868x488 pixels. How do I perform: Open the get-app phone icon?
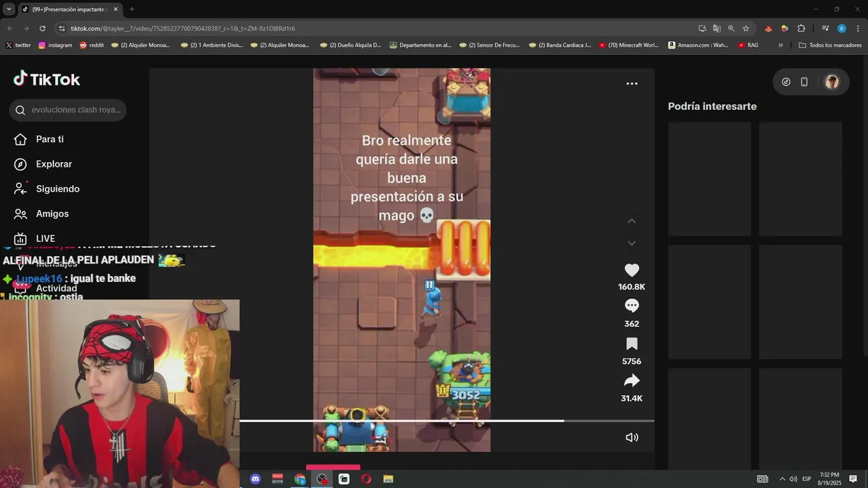click(x=804, y=82)
